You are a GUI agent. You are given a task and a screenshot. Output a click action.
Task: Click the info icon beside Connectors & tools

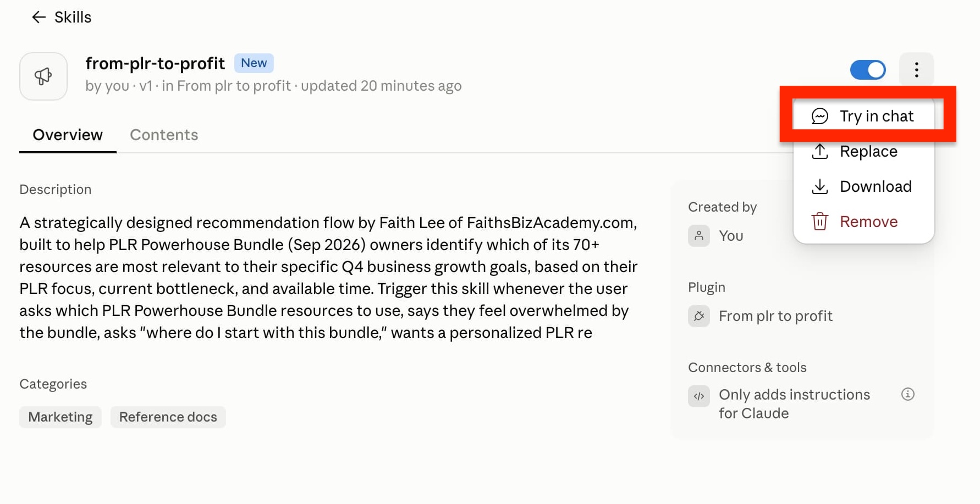point(908,394)
